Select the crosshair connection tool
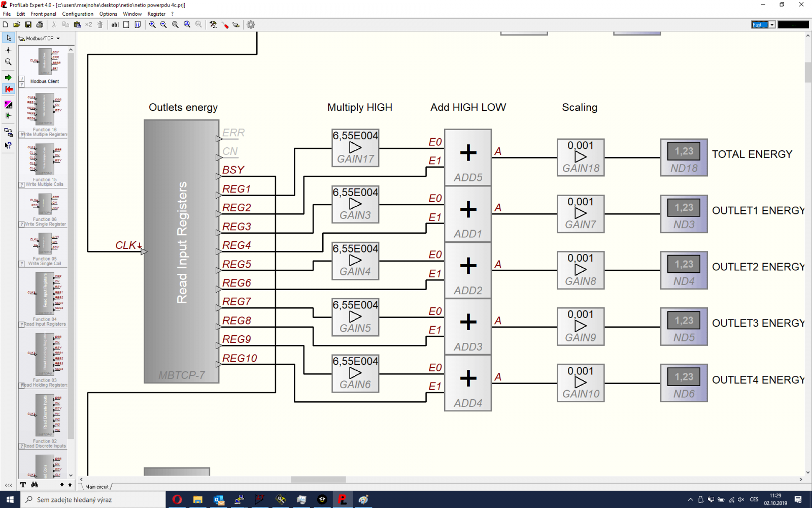 8,50
